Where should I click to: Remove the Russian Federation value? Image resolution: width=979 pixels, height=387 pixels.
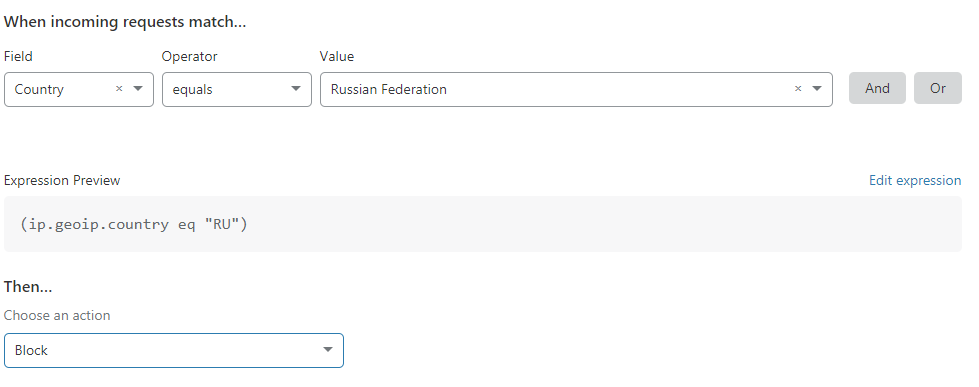pyautogui.click(x=797, y=89)
